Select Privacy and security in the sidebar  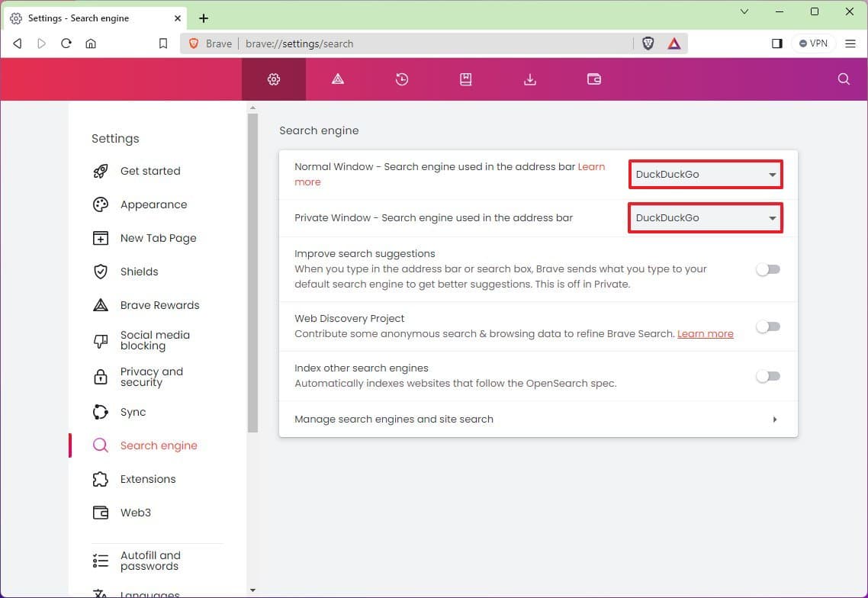click(x=152, y=377)
